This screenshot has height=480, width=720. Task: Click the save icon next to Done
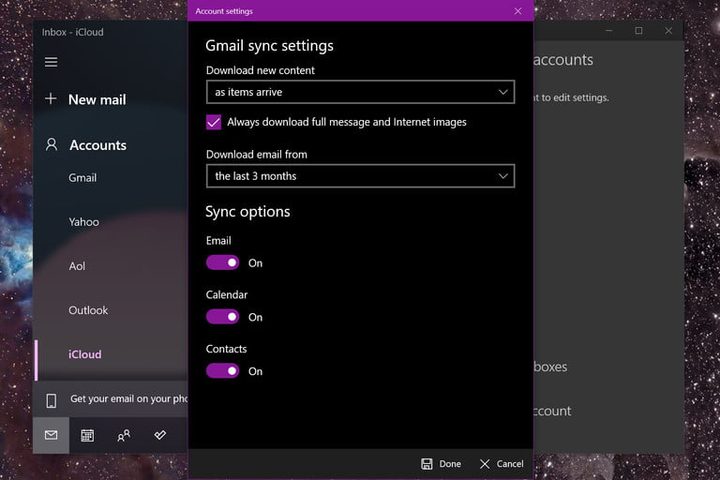(427, 464)
